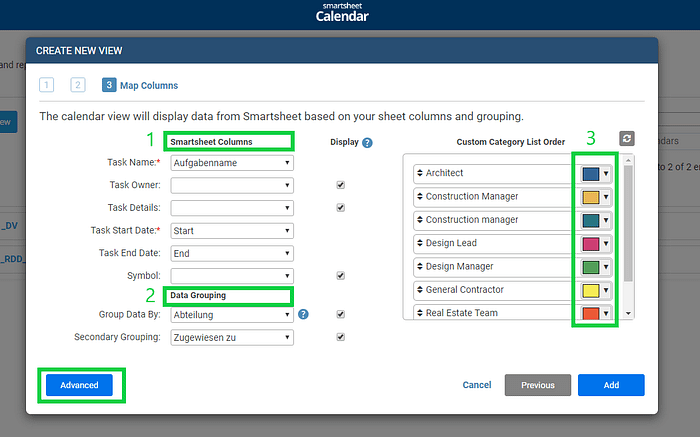This screenshot has width=700, height=437.
Task: Select the Real Estate Team category row
Action: 512,312
